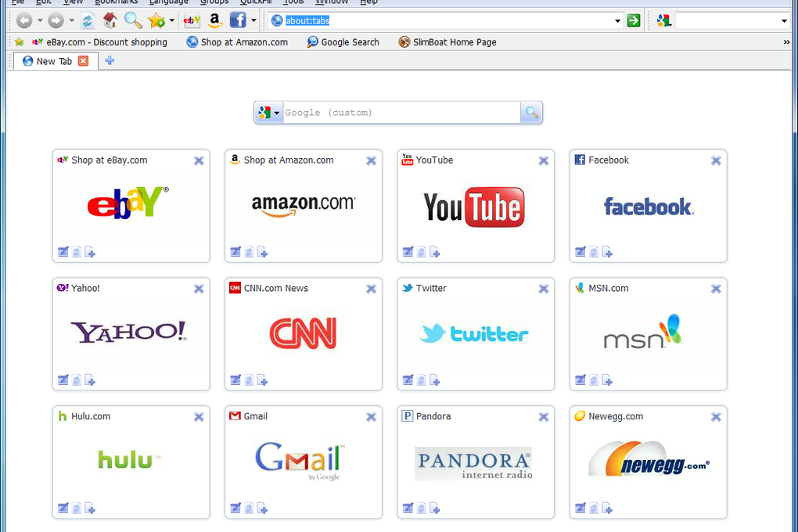Click the Google (custom) search field
Image resolution: width=798 pixels, height=532 pixels.
coord(401,113)
